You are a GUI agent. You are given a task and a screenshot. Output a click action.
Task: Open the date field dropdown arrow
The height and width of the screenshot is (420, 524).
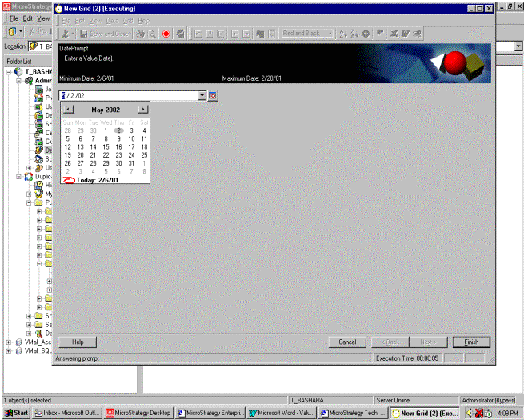(202, 95)
